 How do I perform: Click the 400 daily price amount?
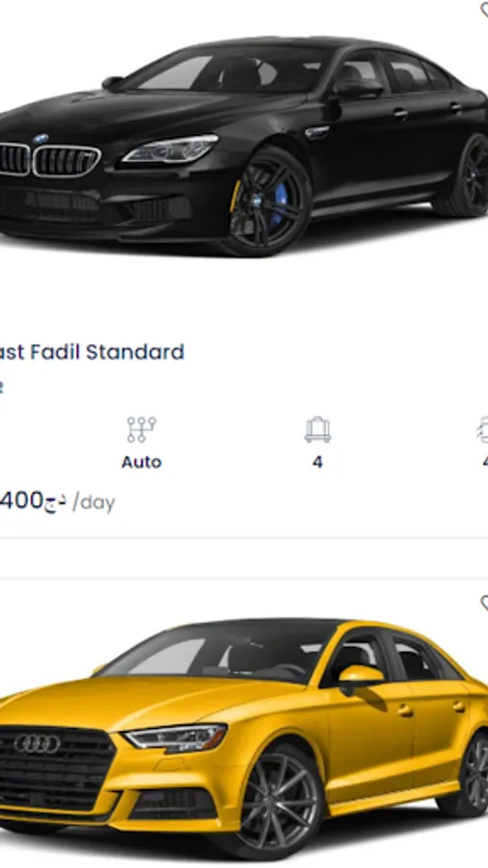(x=21, y=501)
